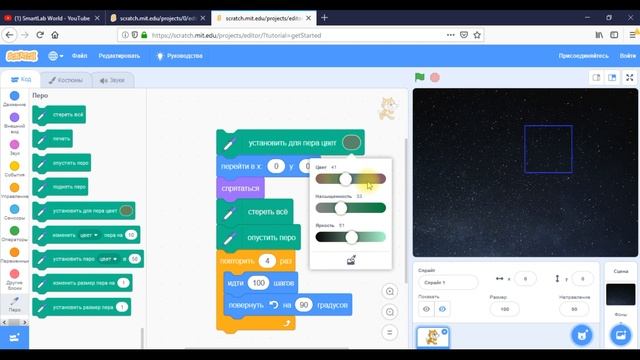
Task: Reload the browser page
Action: [x=40, y=35]
